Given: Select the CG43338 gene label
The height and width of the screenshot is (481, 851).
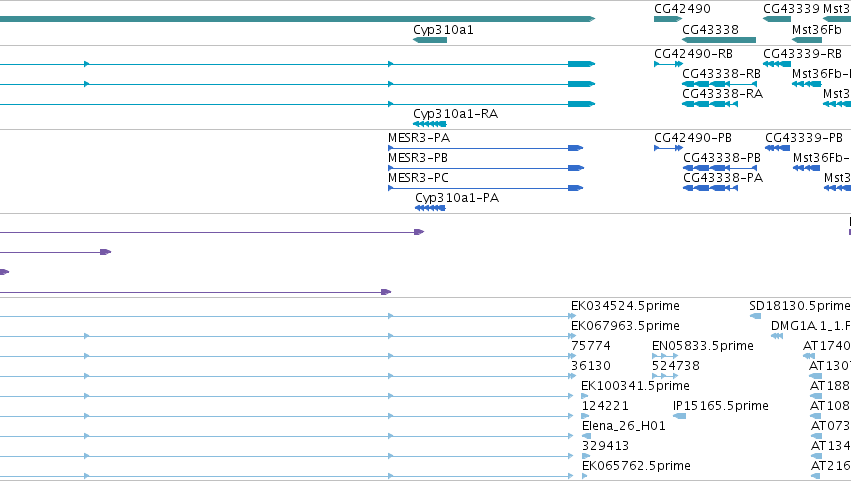Looking at the screenshot, I should [710, 30].
